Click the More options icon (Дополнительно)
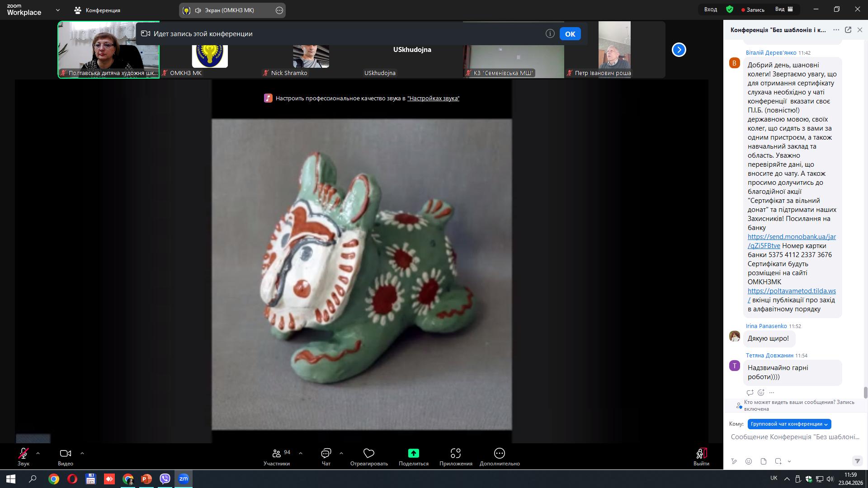The width and height of the screenshot is (868, 488). tap(499, 453)
